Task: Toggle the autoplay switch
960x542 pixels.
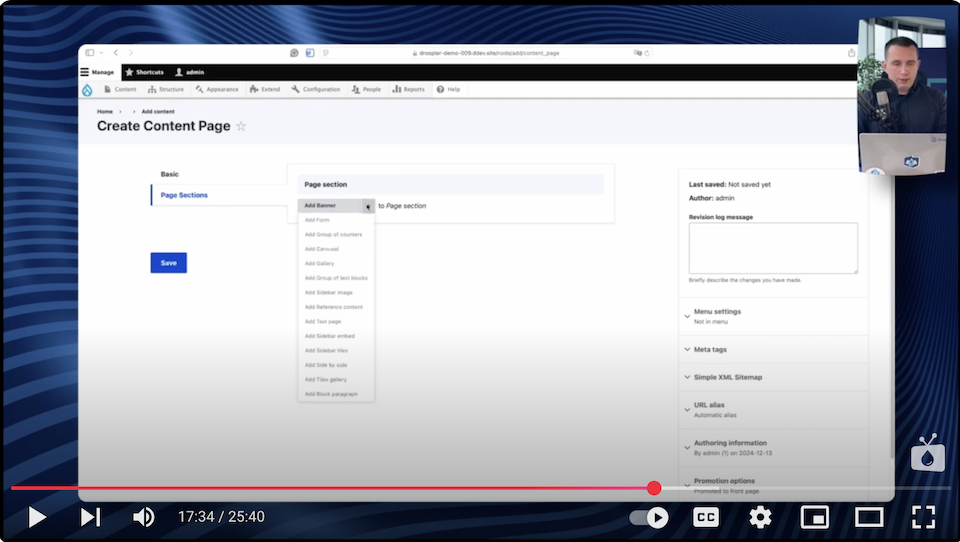Action: click(x=649, y=518)
